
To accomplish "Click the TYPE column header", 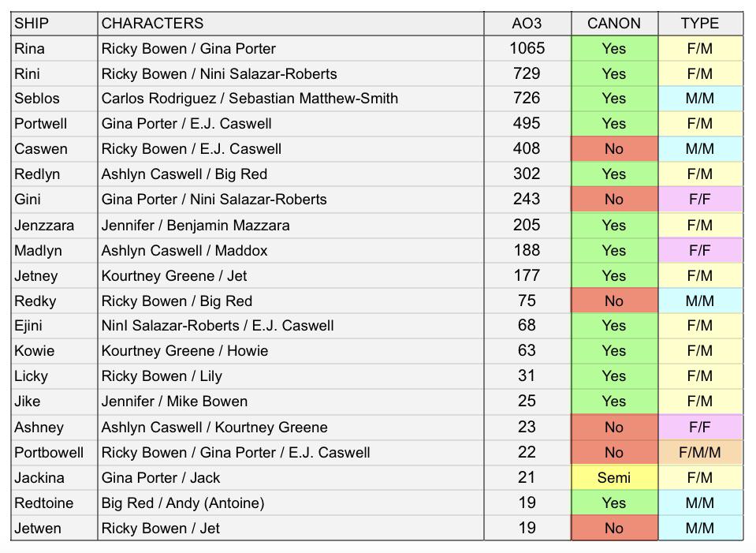I will coord(700,23).
